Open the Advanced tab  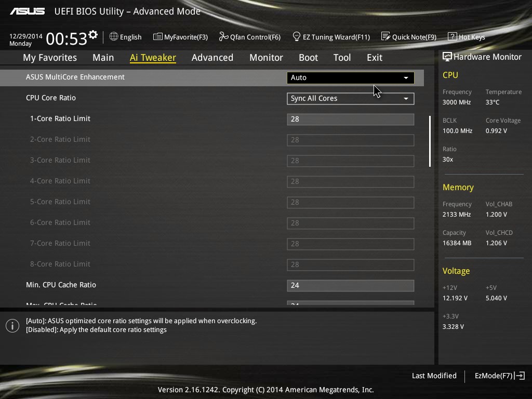click(x=212, y=58)
